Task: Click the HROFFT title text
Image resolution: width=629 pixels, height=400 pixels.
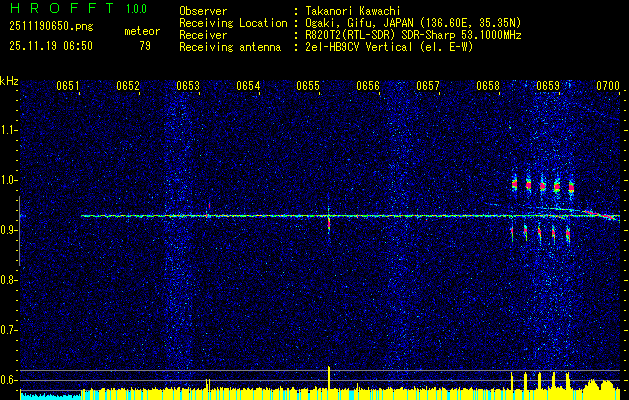Action: [x=62, y=8]
